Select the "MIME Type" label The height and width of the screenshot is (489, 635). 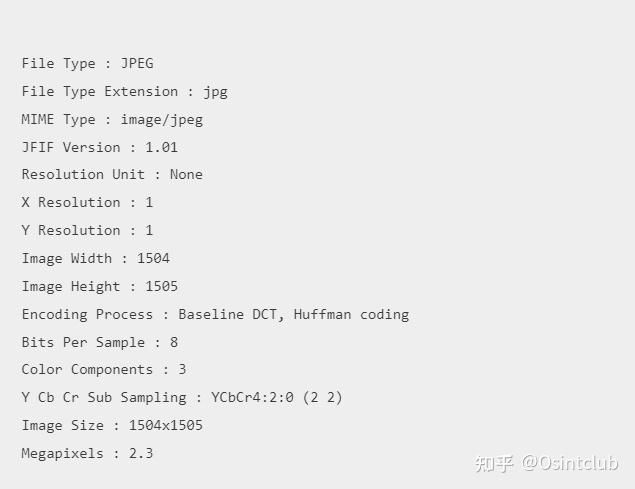point(58,119)
